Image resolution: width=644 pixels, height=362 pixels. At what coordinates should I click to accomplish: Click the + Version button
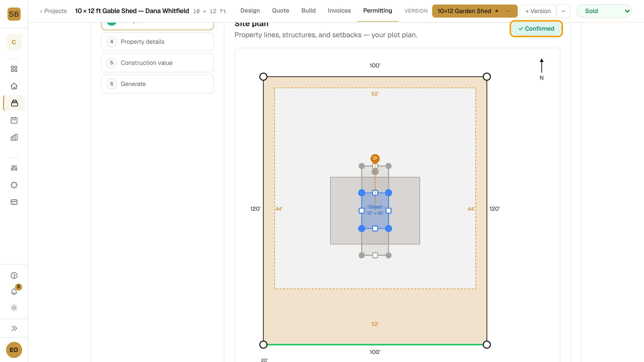point(538,11)
